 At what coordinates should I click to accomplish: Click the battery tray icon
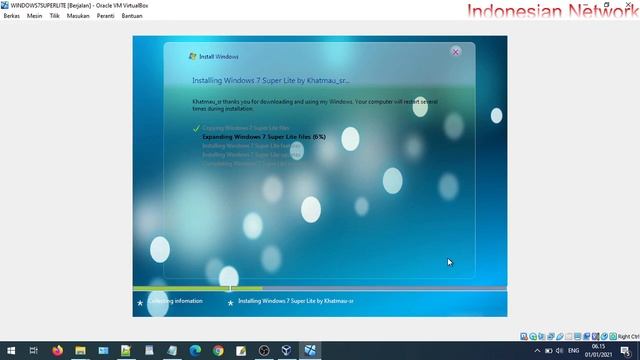pos(549,351)
